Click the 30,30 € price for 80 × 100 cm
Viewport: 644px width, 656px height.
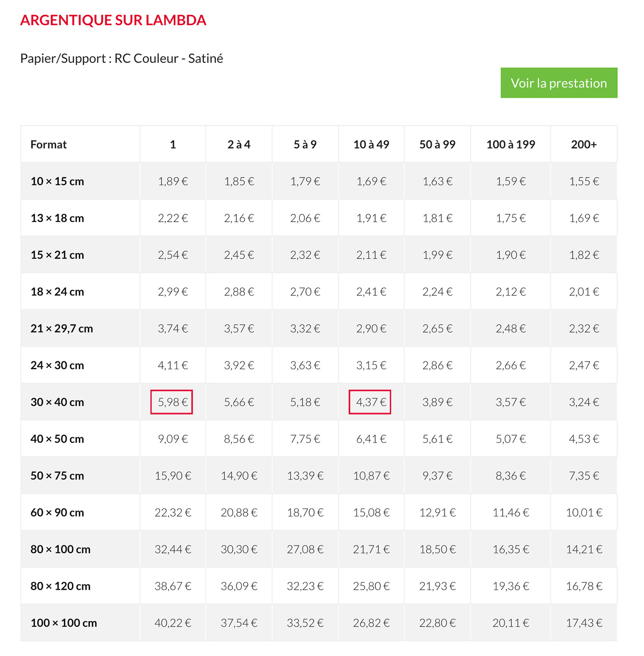[239, 549]
